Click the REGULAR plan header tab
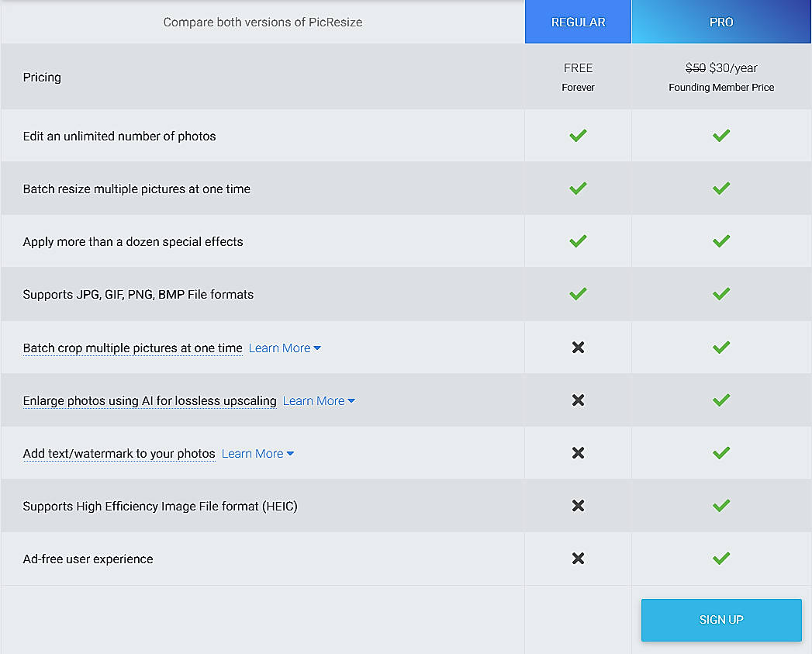The image size is (812, 654). [578, 22]
